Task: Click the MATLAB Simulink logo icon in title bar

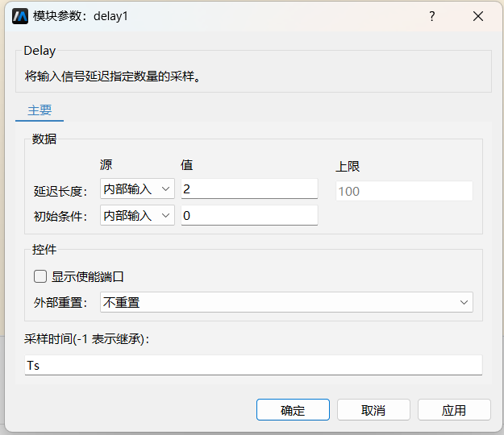Action: click(20, 16)
